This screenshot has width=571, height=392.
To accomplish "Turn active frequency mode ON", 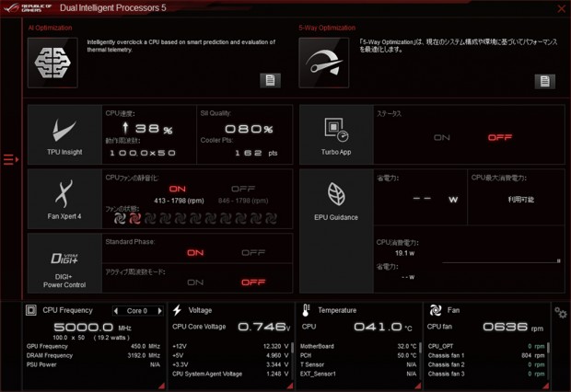I will click(195, 282).
